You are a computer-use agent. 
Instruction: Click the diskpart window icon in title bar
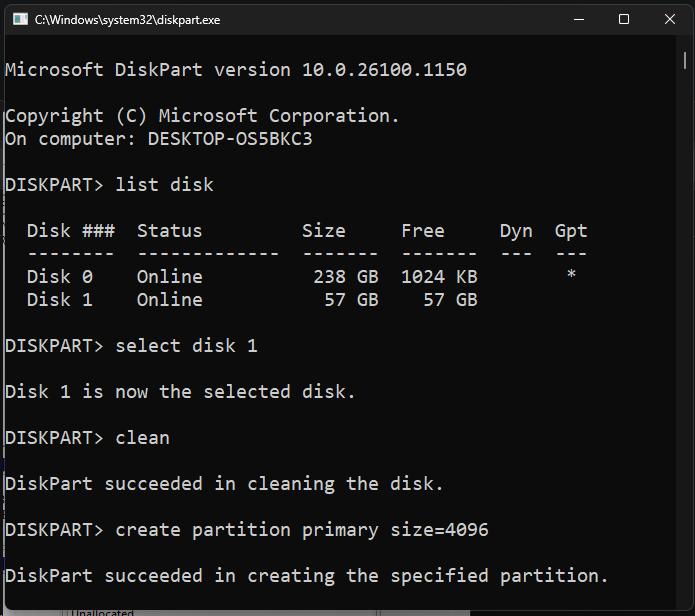pos(20,19)
